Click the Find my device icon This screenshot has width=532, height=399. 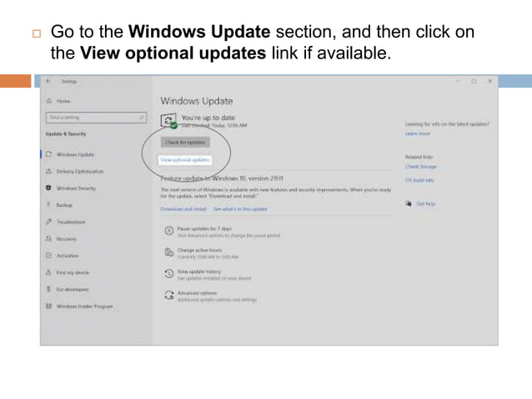coord(48,272)
